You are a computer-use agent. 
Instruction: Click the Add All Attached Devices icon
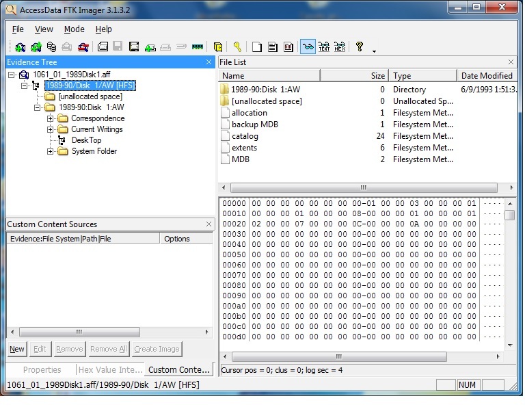36,47
